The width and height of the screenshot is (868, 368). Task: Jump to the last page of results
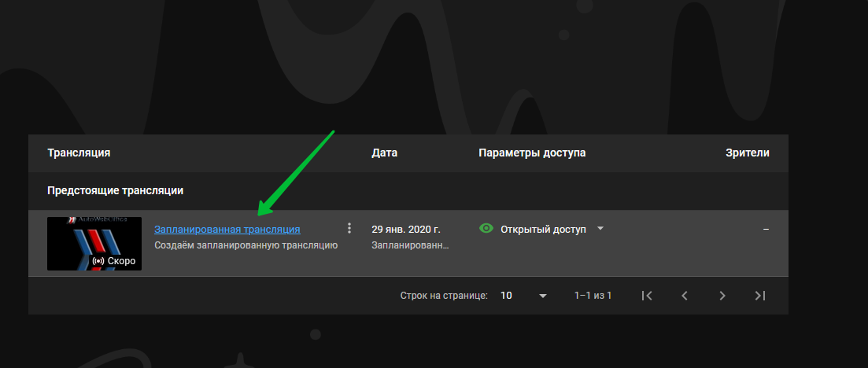coord(759,296)
